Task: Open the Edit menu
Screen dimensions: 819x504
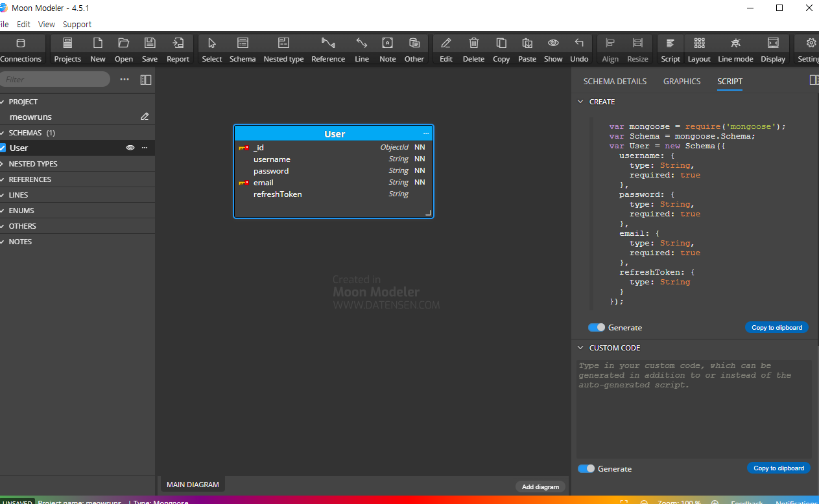Action: [23, 24]
